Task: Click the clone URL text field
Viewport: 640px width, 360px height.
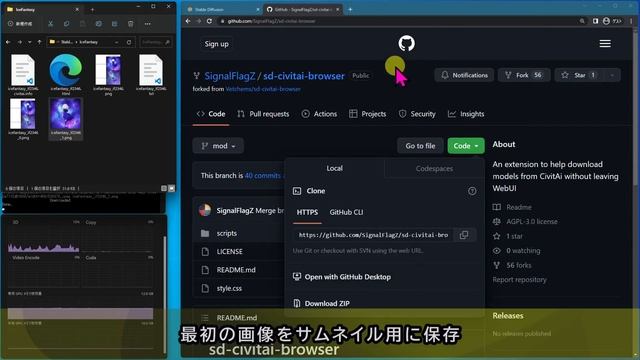Action: [x=373, y=235]
